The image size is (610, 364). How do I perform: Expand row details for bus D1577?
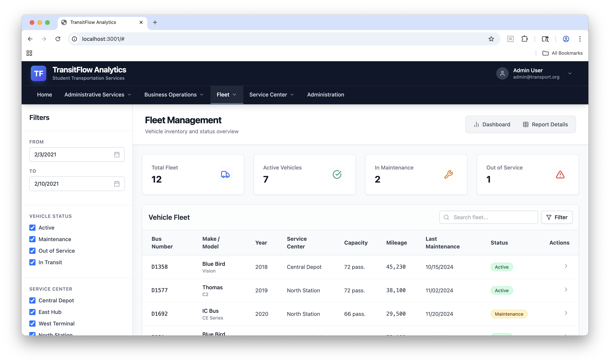566,290
